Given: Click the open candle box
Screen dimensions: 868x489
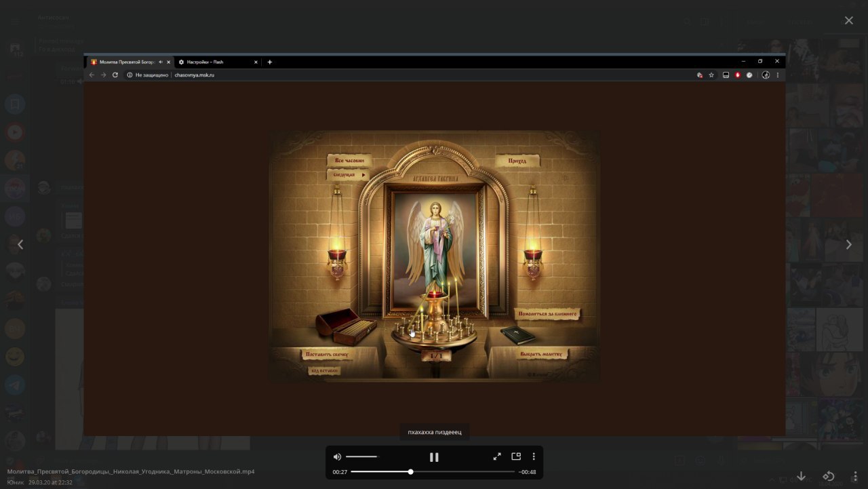Looking at the screenshot, I should click(x=345, y=327).
